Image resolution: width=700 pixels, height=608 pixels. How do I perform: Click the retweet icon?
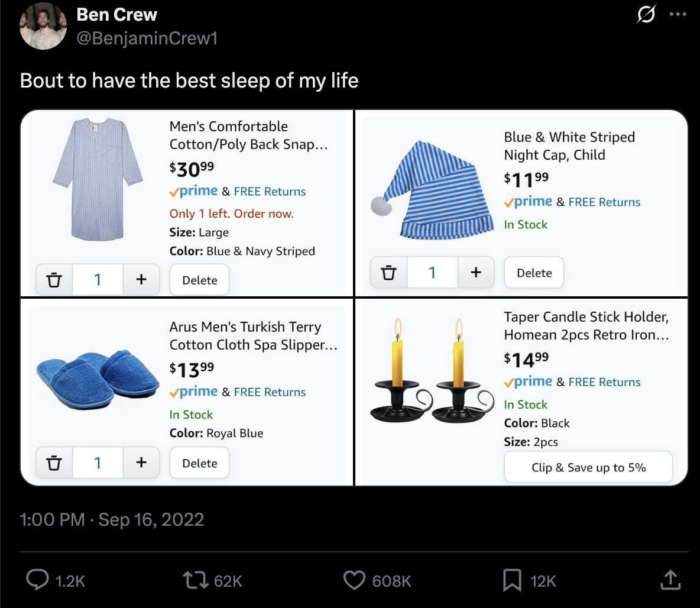tap(196, 580)
